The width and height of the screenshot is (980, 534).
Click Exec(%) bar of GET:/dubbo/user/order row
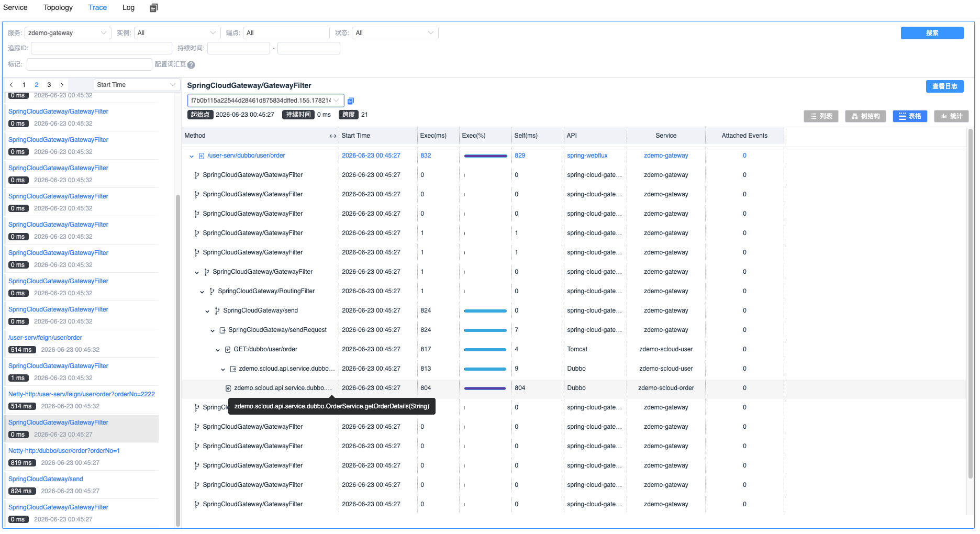coord(485,350)
